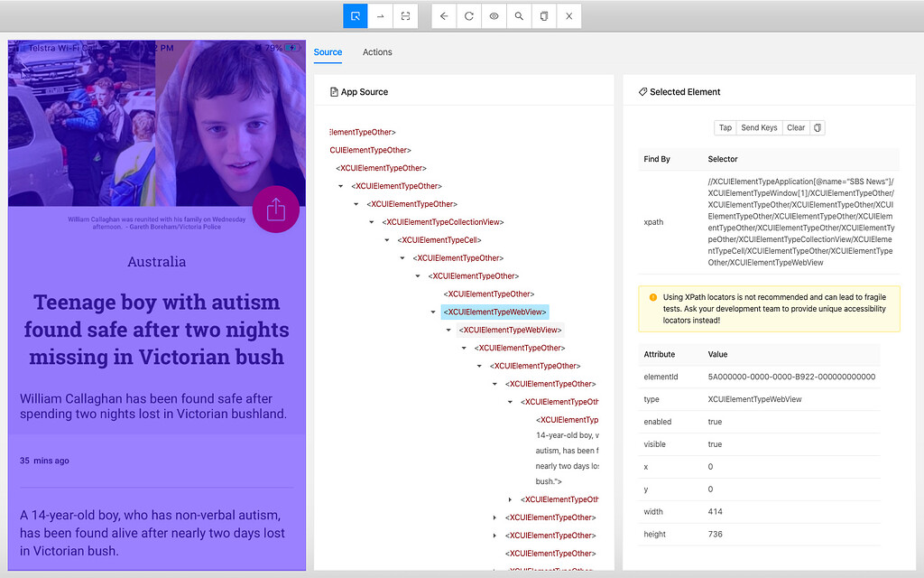Open the element search by locator icon
The image size is (924, 578).
coord(519,15)
